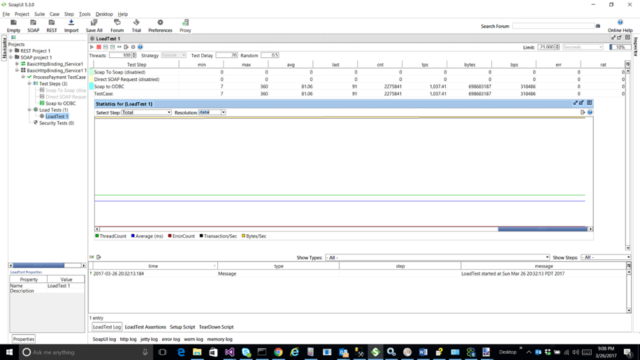This screenshot has width=640, height=360.
Task: Expand REST Project 1 in tree
Action: pos(11,51)
